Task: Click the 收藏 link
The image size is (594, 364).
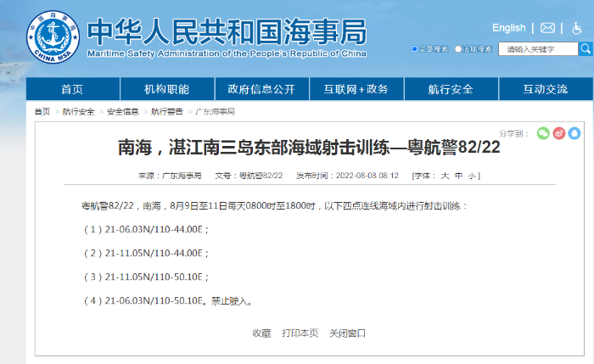Action: point(261,333)
